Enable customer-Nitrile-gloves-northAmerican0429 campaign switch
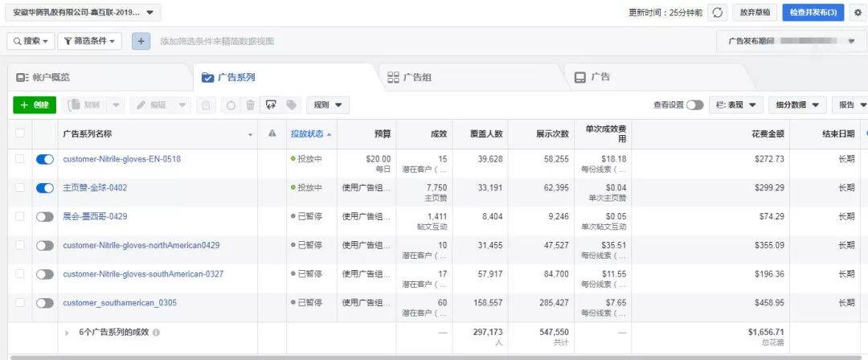Viewport: 868px width, 360px height. pyautogui.click(x=45, y=245)
